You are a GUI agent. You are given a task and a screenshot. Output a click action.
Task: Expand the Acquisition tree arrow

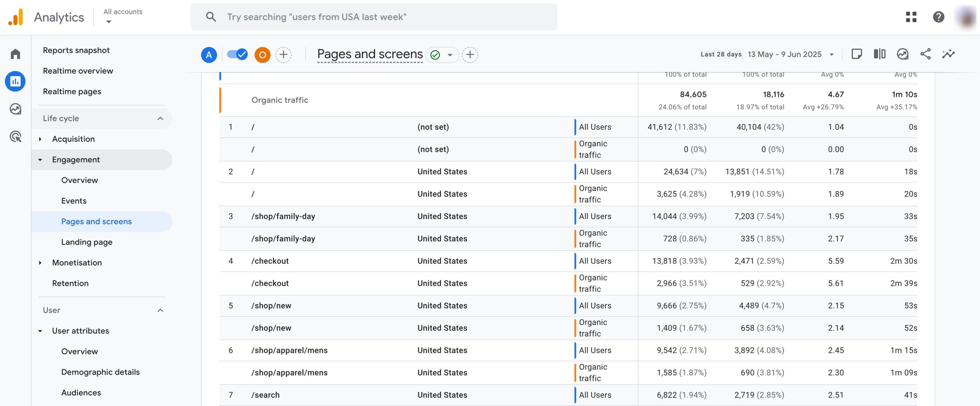click(x=40, y=139)
